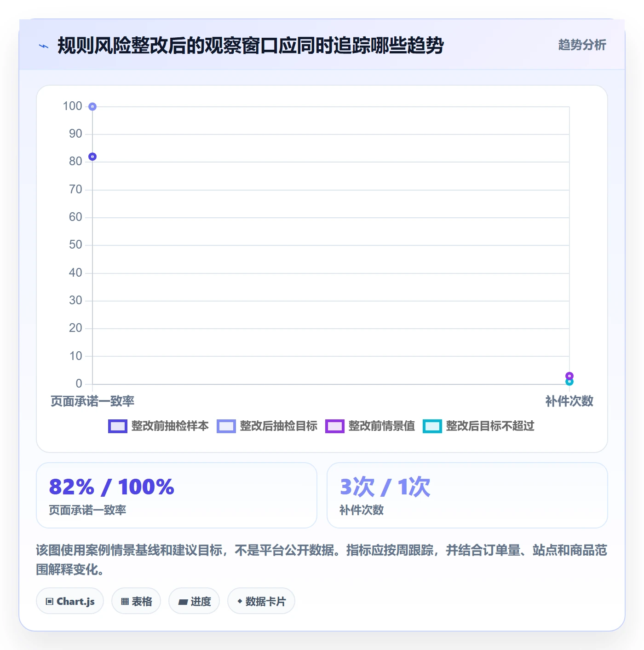Click the 补件次数 label in the stat card

click(x=362, y=510)
